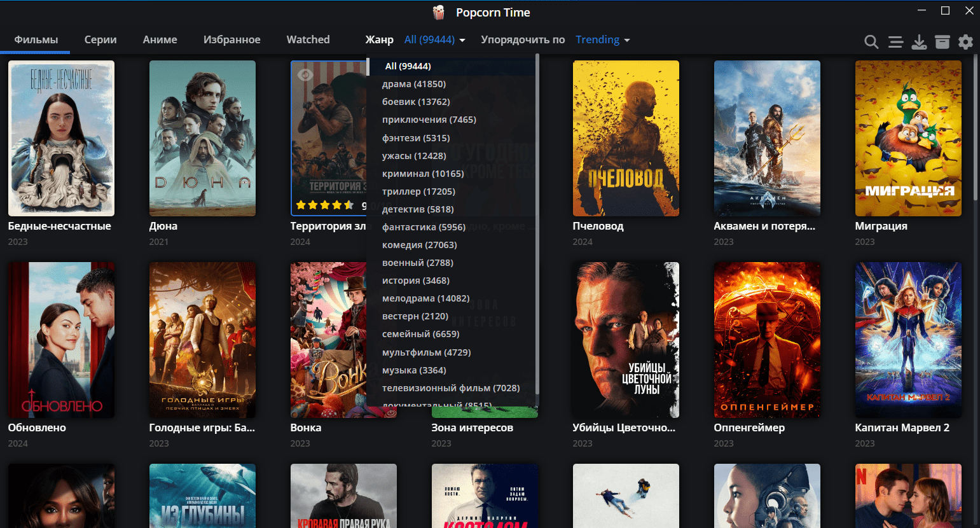
Task: Pick комедия (27063) genre
Action: 452,245
